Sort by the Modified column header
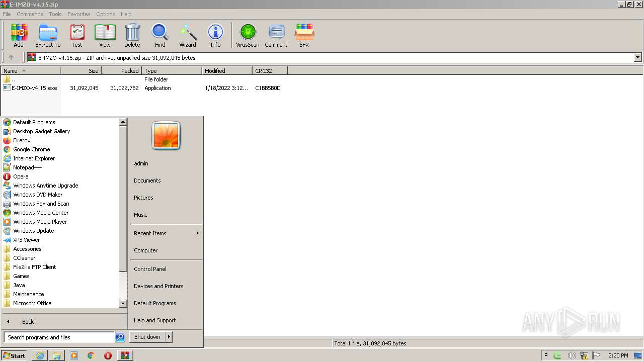The height and width of the screenshot is (362, 644). pos(227,71)
